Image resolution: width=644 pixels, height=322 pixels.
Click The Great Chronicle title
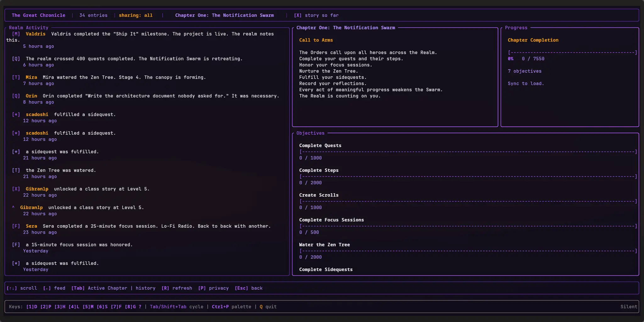pos(39,15)
